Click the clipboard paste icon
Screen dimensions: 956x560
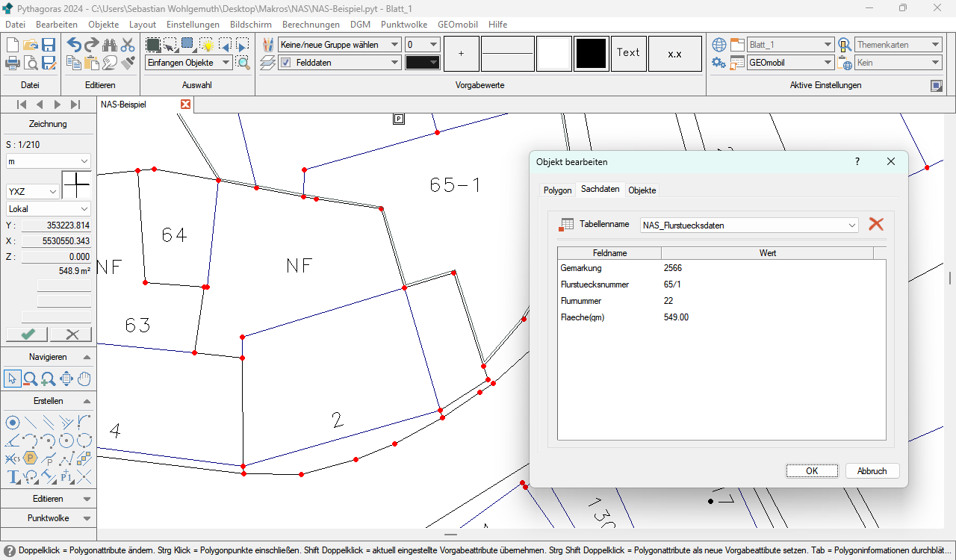92,63
